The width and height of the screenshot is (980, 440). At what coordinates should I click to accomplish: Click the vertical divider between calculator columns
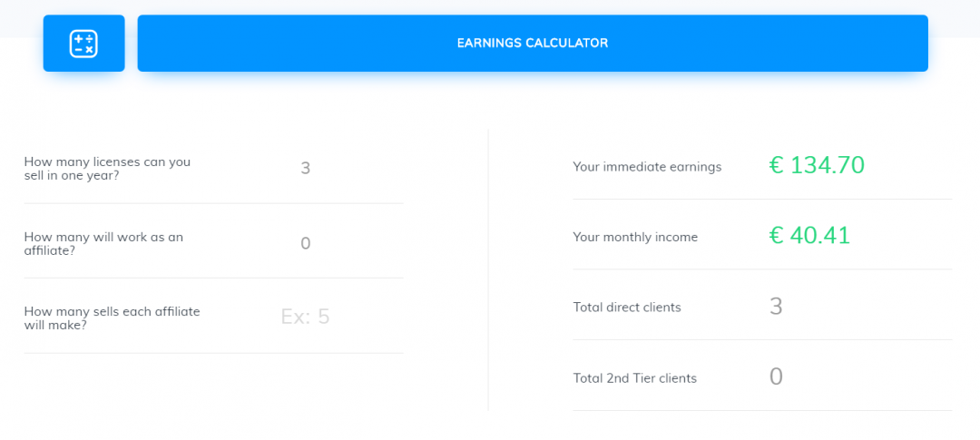[x=488, y=272]
